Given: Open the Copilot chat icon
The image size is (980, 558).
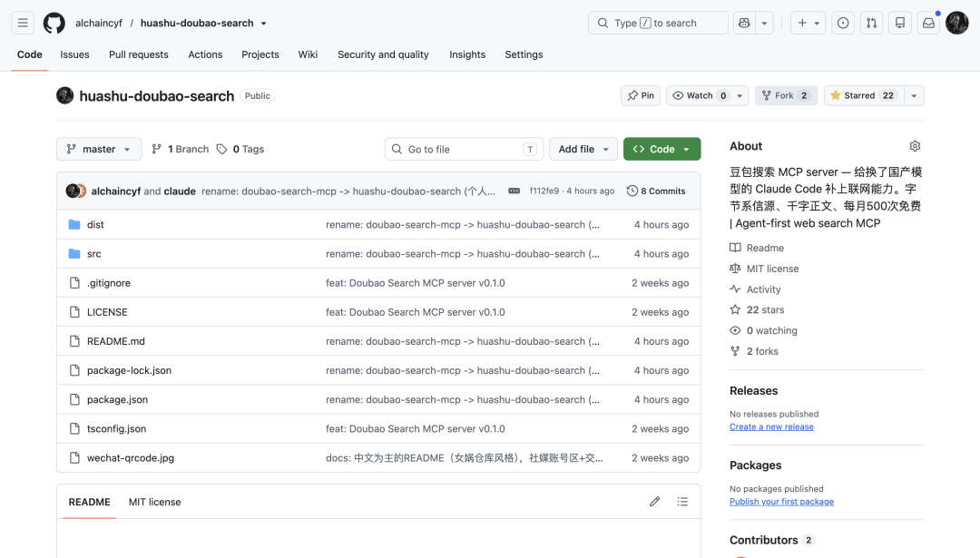Looking at the screenshot, I should (x=744, y=23).
